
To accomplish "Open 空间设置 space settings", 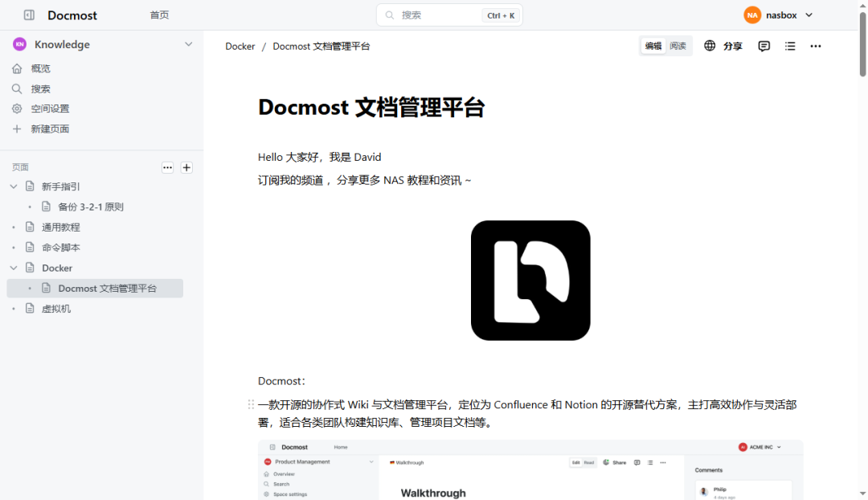I will click(50, 109).
